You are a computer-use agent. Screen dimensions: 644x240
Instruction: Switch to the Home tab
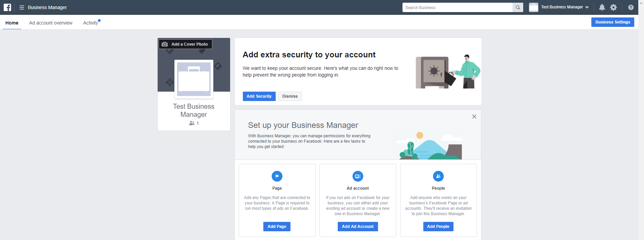[12, 23]
